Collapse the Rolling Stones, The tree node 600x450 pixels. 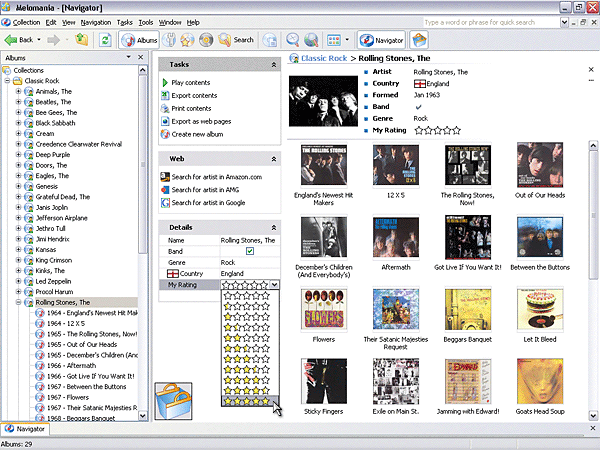[18, 302]
